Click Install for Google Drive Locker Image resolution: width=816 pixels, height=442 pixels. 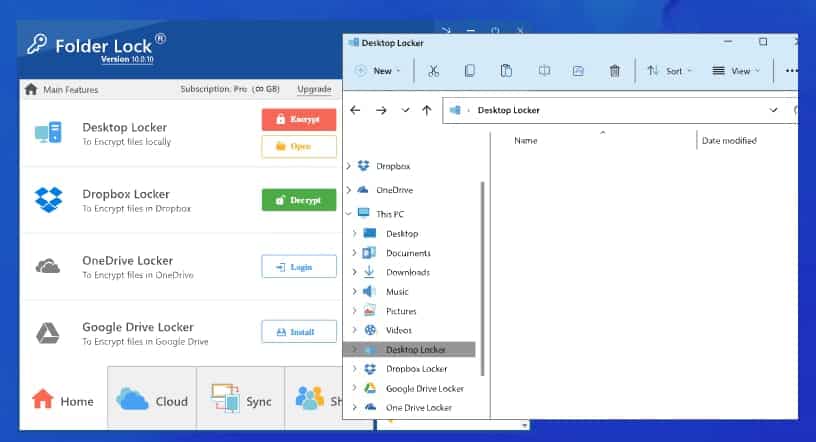tap(299, 332)
